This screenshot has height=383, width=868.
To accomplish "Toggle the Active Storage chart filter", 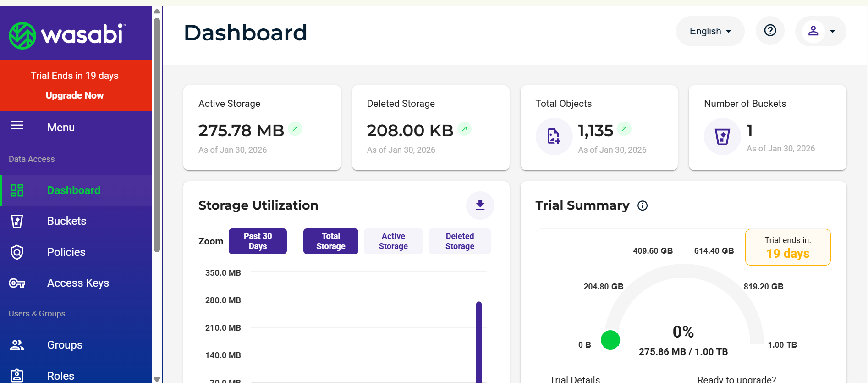I will click(x=393, y=241).
